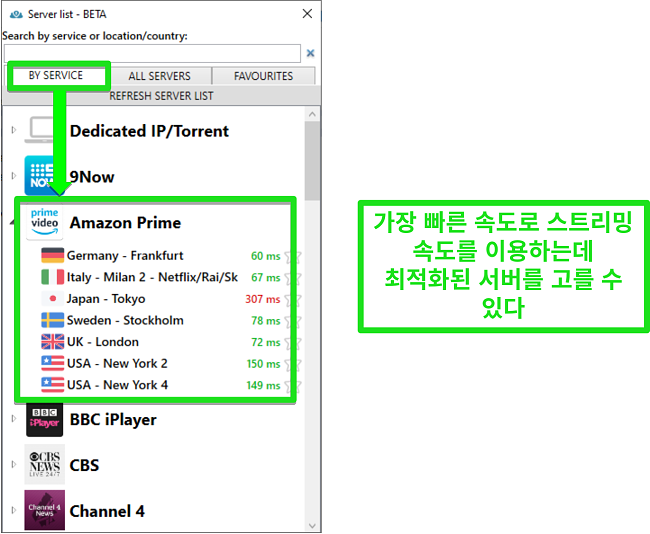The image size is (650, 534).
Task: Expand the 9Now group arrow
Action: [x=14, y=175]
